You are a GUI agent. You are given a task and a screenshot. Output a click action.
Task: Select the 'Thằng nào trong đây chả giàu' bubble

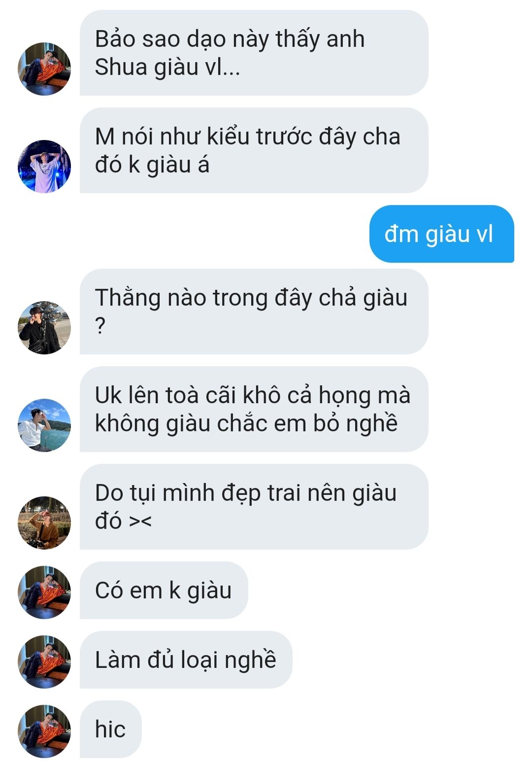point(254,312)
